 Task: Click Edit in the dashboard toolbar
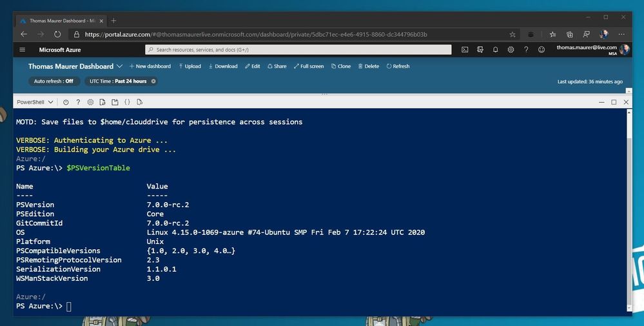coord(253,66)
